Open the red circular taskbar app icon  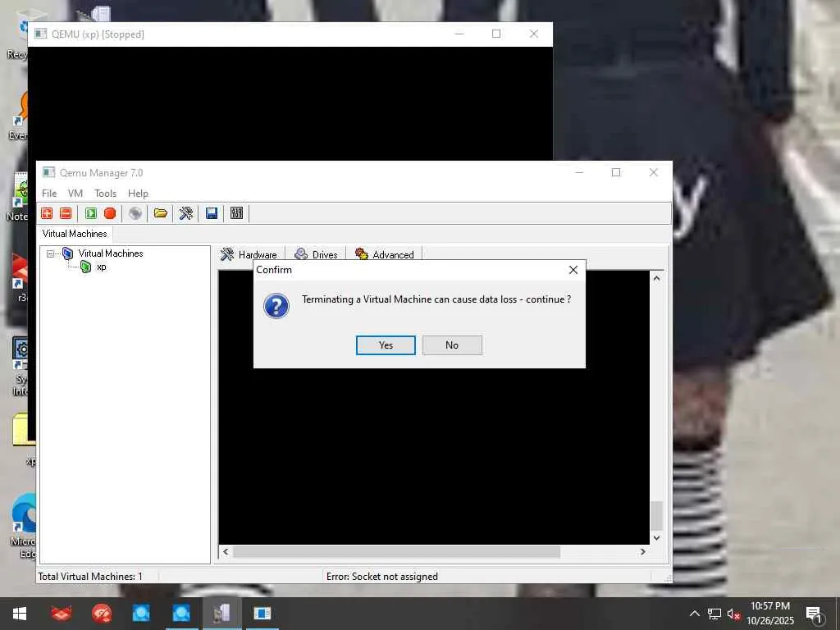click(101, 614)
